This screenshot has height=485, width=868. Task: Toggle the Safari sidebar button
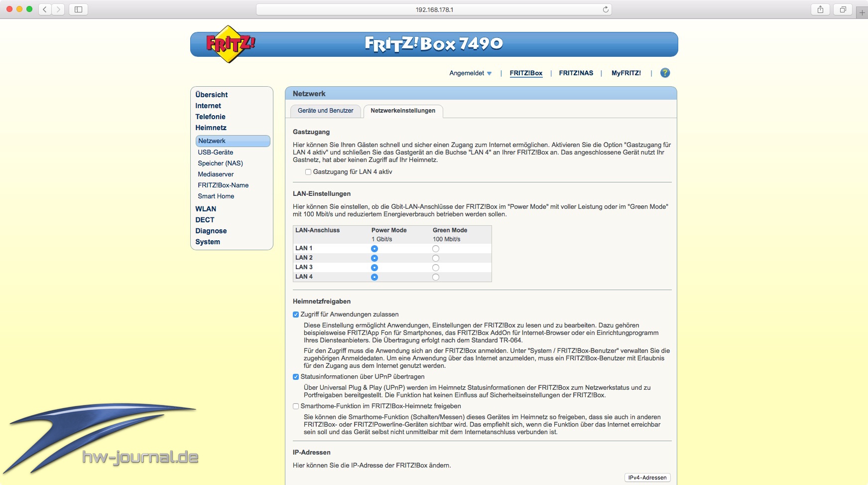78,9
